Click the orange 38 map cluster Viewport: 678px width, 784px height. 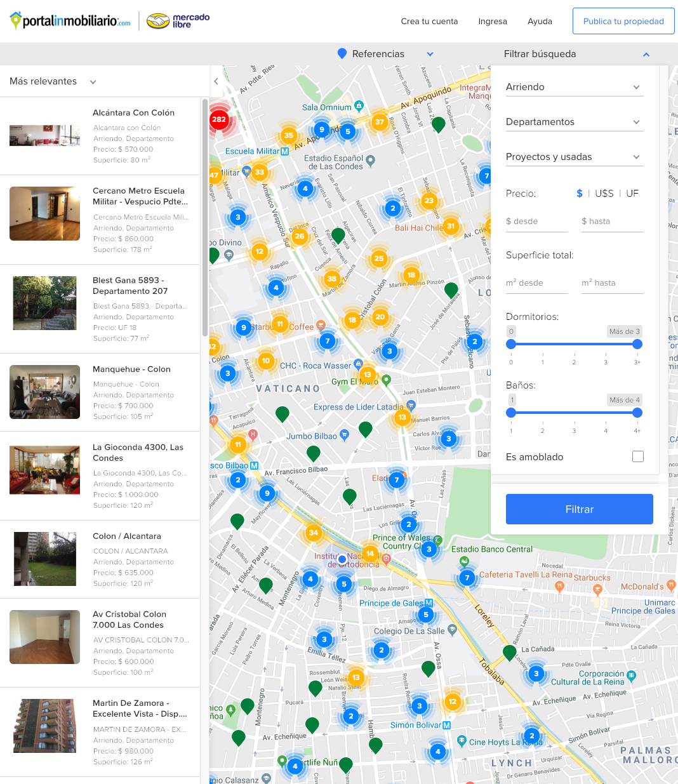click(332, 279)
